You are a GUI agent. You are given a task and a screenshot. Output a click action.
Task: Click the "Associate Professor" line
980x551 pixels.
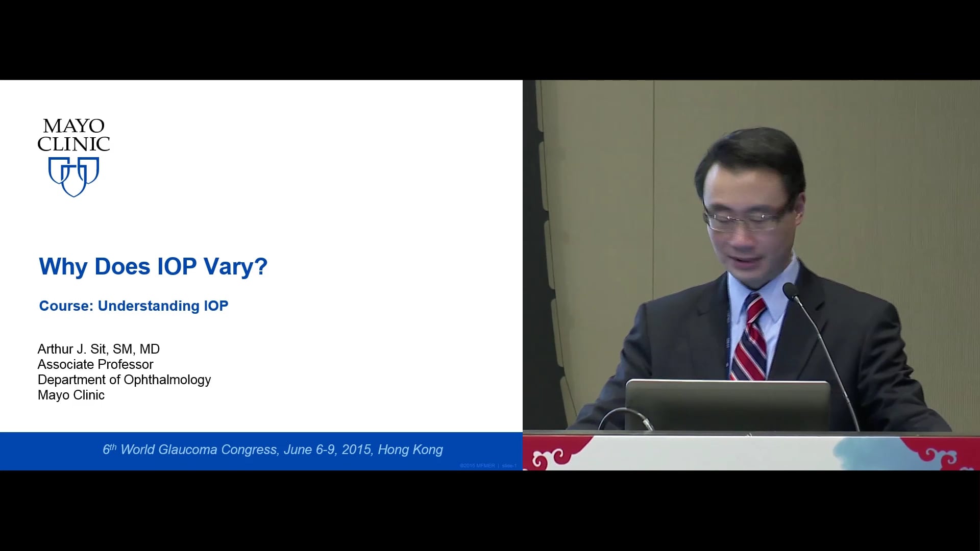[x=95, y=364]
